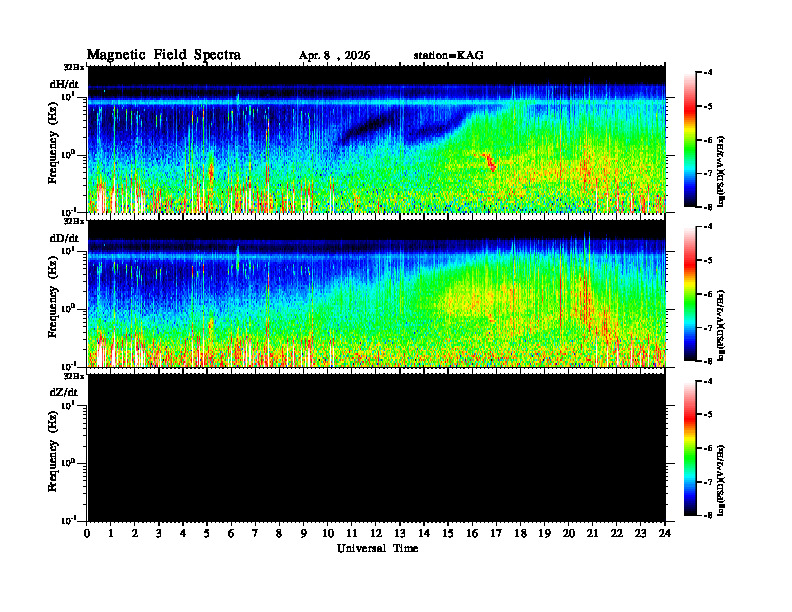Viewport: 792px width, 612px height.
Task: Click the dD/dt spectrogram plot area
Action: pos(377,293)
